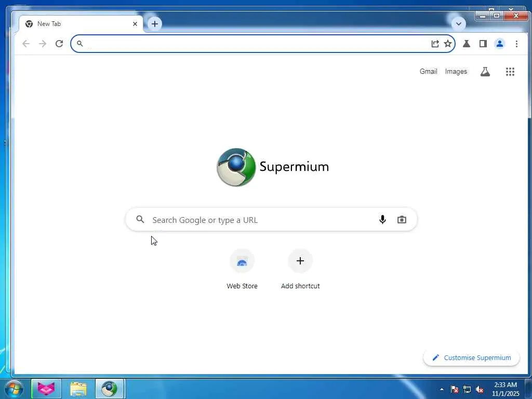Click the muted volume tray icon
The height and width of the screenshot is (399, 532).
480,390
